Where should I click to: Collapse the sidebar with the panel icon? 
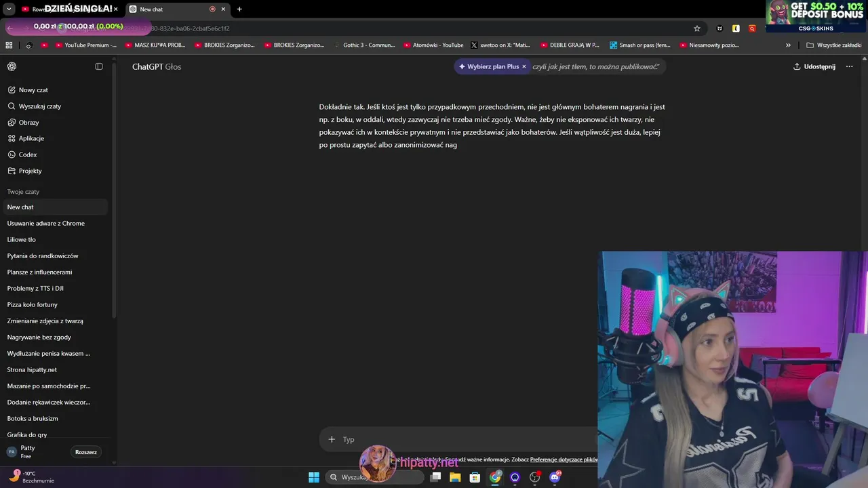point(99,66)
